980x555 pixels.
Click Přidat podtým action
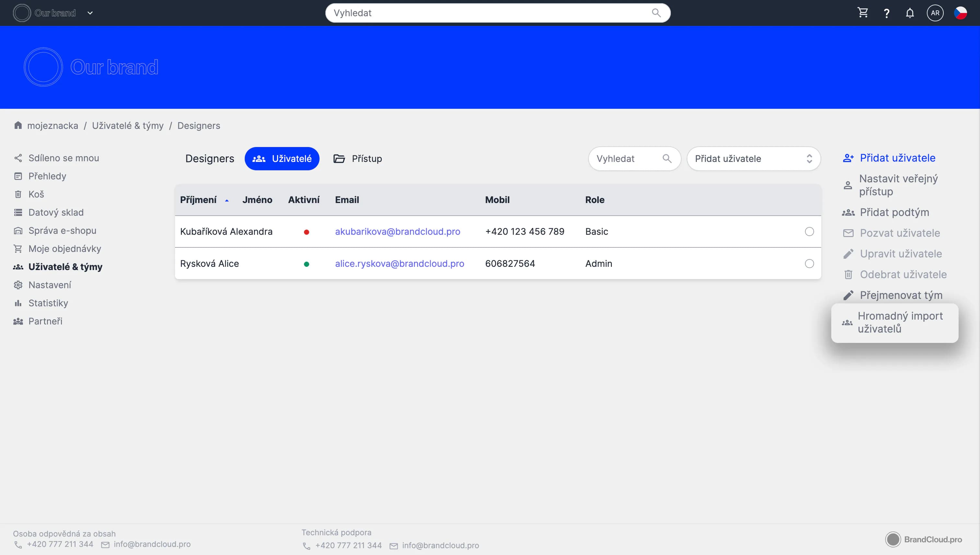click(894, 212)
